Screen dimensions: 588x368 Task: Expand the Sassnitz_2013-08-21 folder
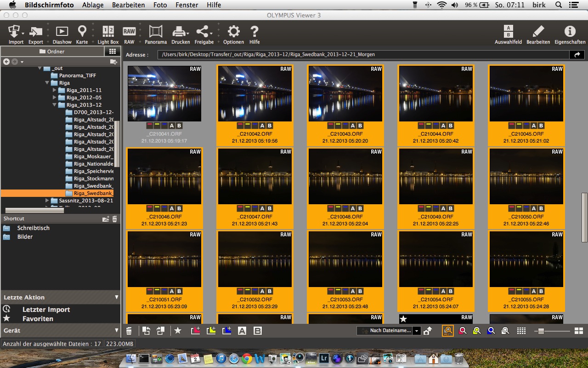[x=47, y=201]
